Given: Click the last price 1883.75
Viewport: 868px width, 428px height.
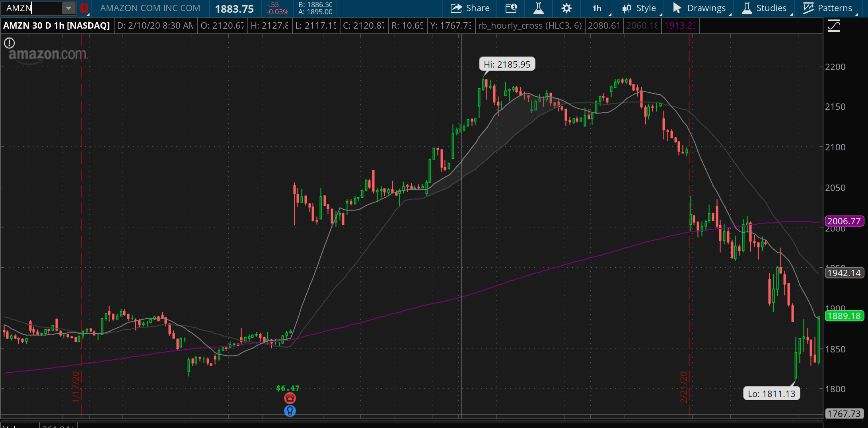Looking at the screenshot, I should pos(234,9).
